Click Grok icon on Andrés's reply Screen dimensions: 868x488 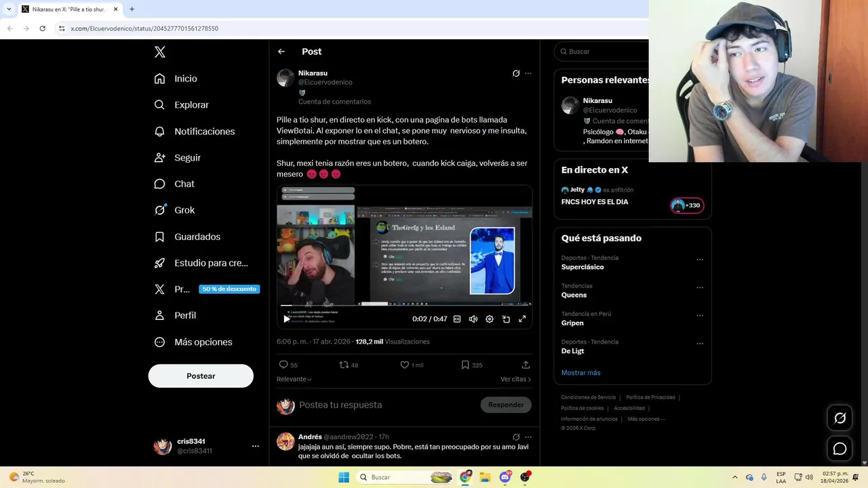tap(516, 437)
